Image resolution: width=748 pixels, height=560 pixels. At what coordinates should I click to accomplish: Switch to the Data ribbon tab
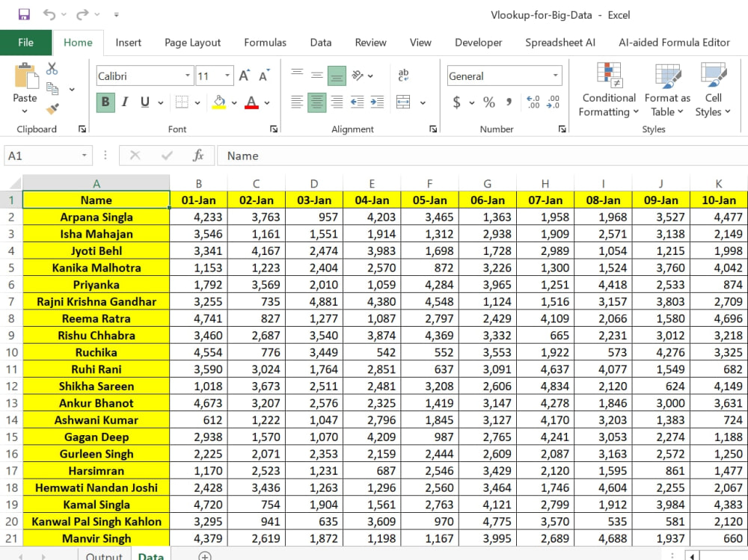[x=321, y=43]
